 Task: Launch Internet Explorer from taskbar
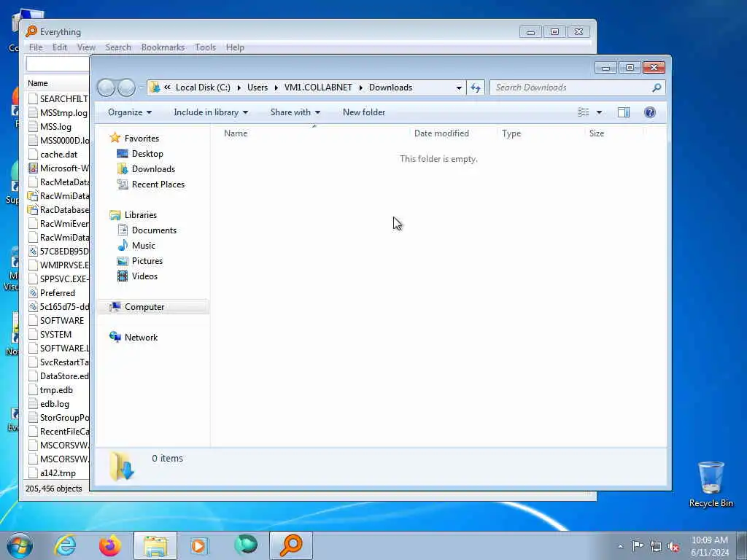coord(64,545)
